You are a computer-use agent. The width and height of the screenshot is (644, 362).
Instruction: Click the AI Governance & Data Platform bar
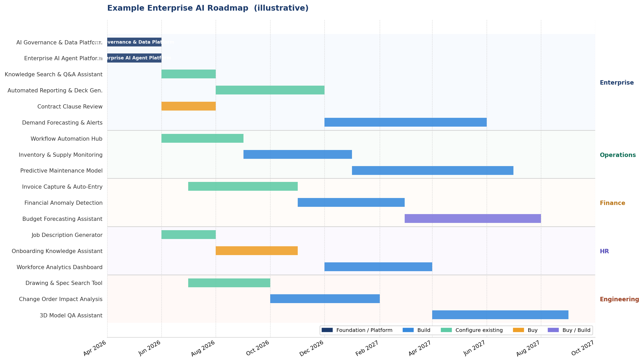point(134,42)
